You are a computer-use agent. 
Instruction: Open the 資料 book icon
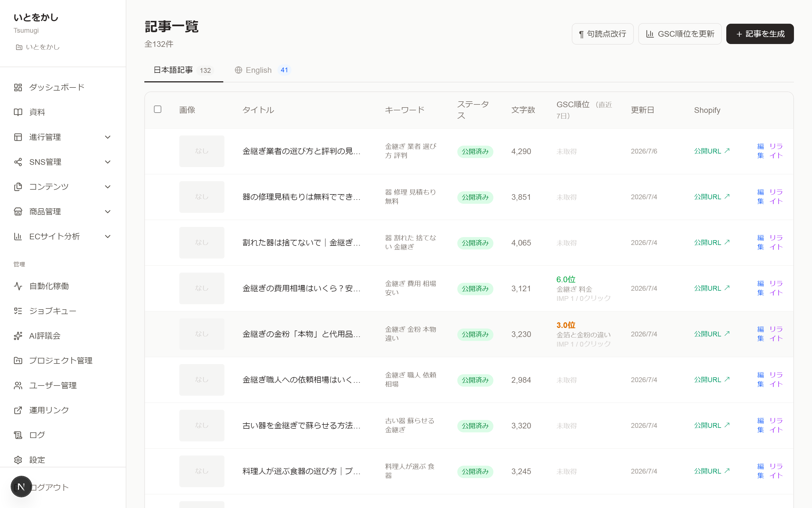18,112
